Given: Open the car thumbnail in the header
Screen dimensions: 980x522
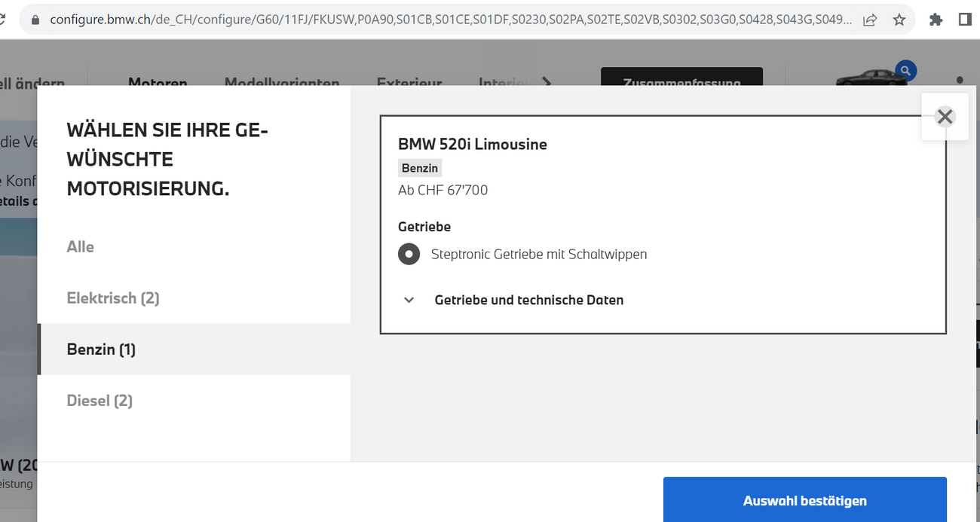Looking at the screenshot, I should click(x=873, y=78).
